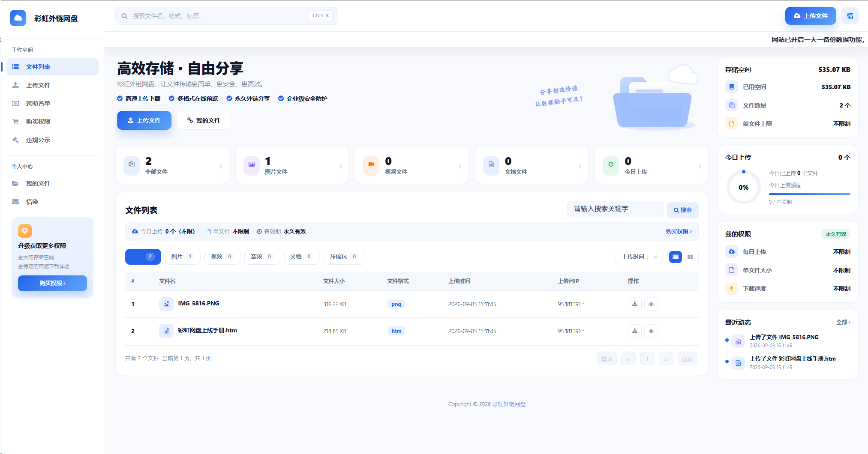The image size is (868, 454).
Task: Click the 视频文件 camera icon
Action: [x=371, y=165]
